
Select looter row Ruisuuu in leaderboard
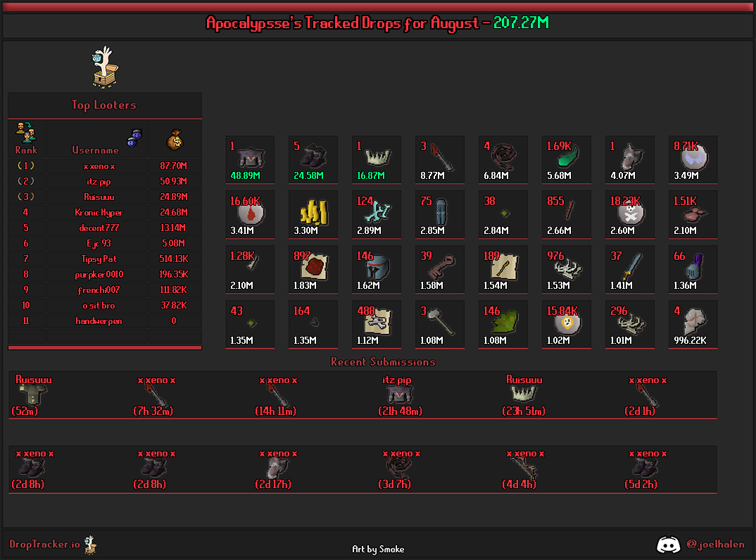point(105,197)
